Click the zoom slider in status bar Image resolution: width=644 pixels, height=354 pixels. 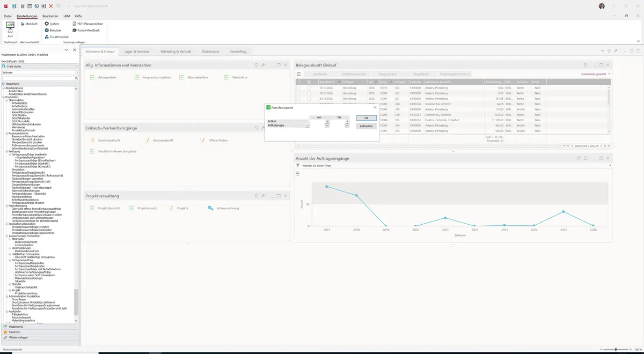pyautogui.click(x=616, y=349)
